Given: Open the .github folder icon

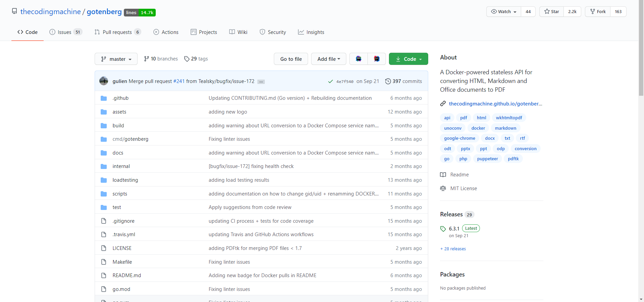Looking at the screenshot, I should pos(104,98).
